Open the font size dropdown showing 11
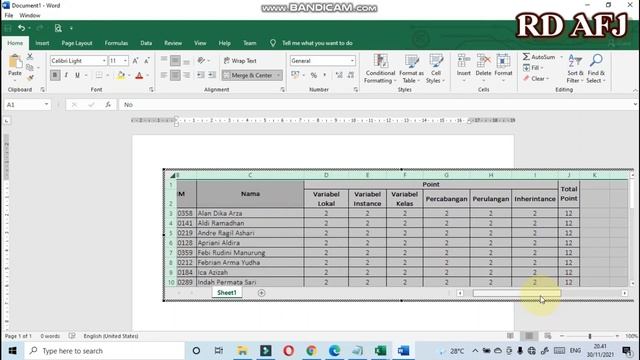The width and height of the screenshot is (640, 360). (x=125, y=61)
